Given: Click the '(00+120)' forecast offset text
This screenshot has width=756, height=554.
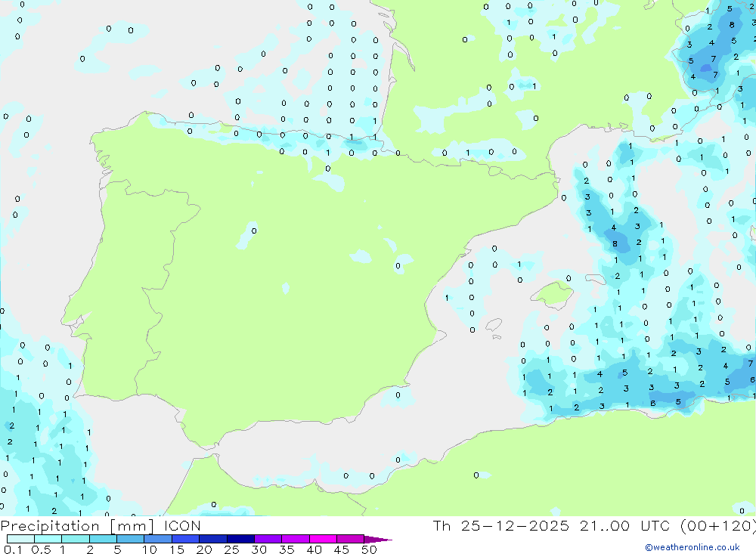Looking at the screenshot, I should tap(718, 526).
